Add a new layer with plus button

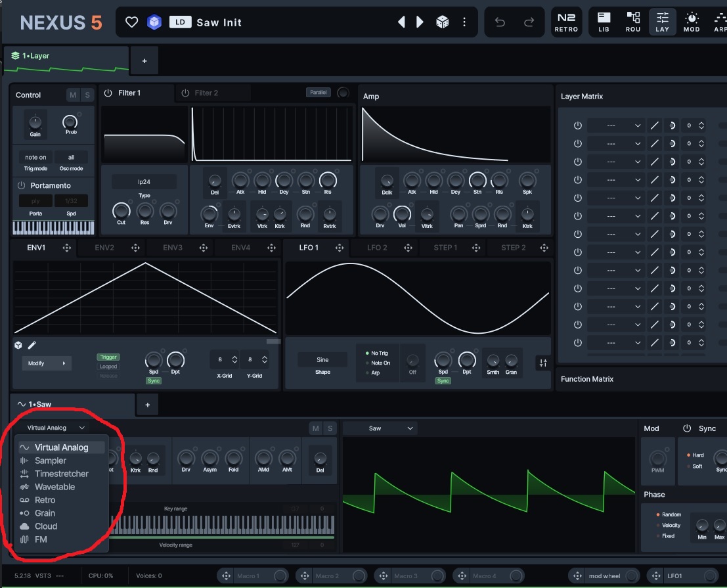click(x=144, y=60)
